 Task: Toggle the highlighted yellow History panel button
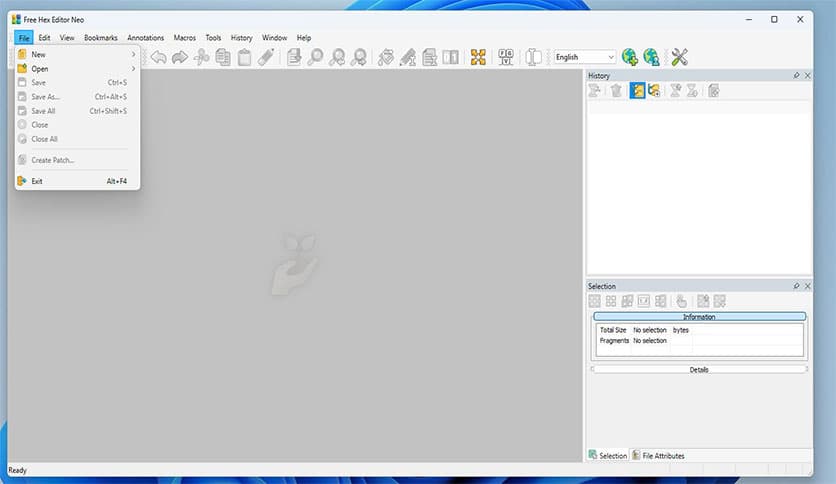tap(637, 91)
